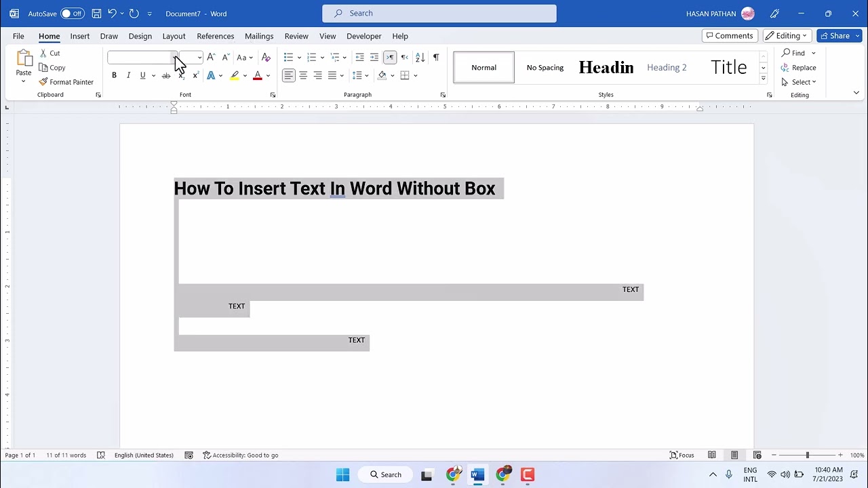
Task: Click the Save icon in title bar
Action: point(96,14)
